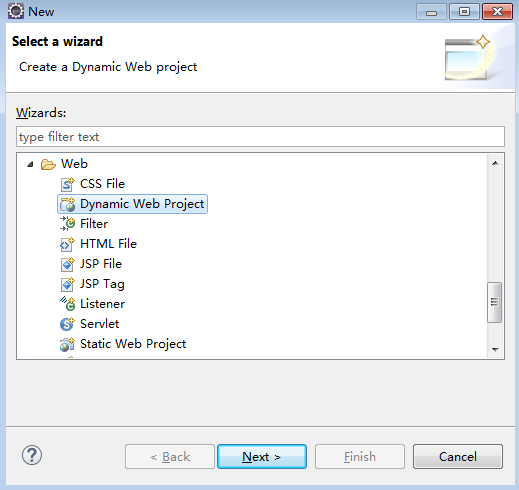Screen dimensions: 519x490
Task: Select the HTML File icon
Action: tap(67, 244)
